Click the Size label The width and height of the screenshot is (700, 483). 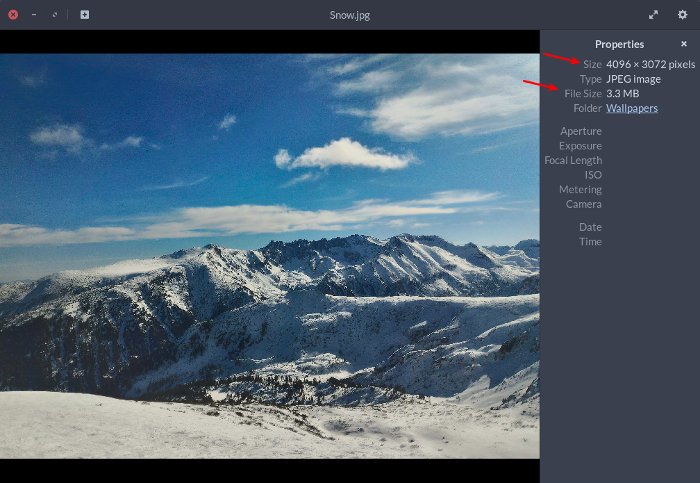click(x=592, y=64)
